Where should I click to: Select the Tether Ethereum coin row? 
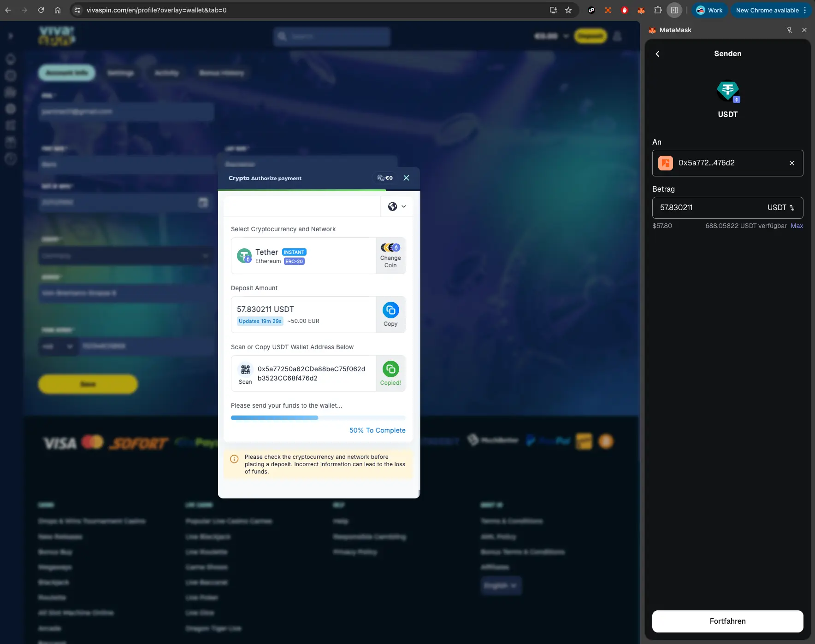pyautogui.click(x=303, y=256)
